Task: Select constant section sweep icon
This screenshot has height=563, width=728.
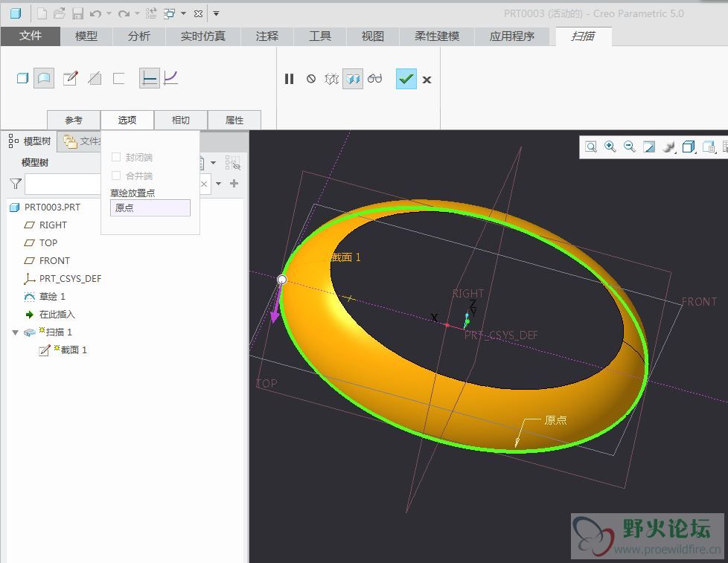Action: [150, 78]
